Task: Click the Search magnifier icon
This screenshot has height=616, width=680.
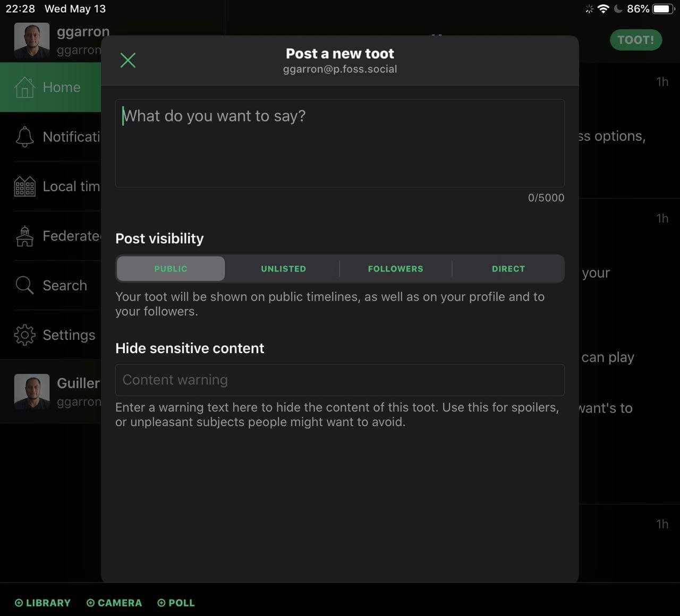Action: pyautogui.click(x=24, y=285)
